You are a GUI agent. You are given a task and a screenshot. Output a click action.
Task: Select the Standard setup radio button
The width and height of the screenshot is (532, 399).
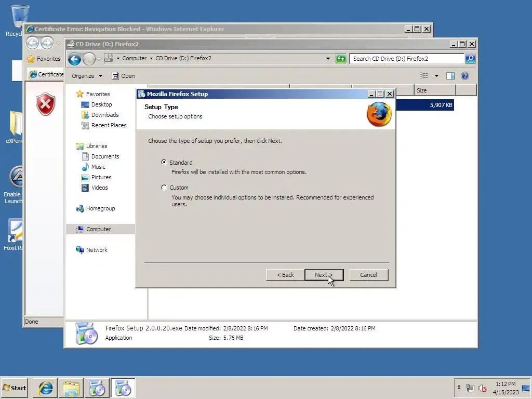164,162
